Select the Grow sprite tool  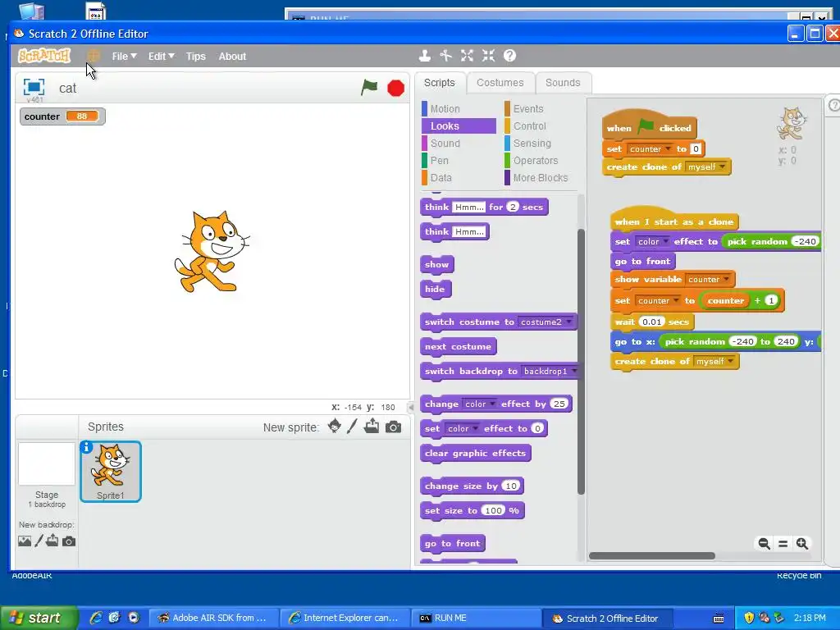(x=467, y=55)
